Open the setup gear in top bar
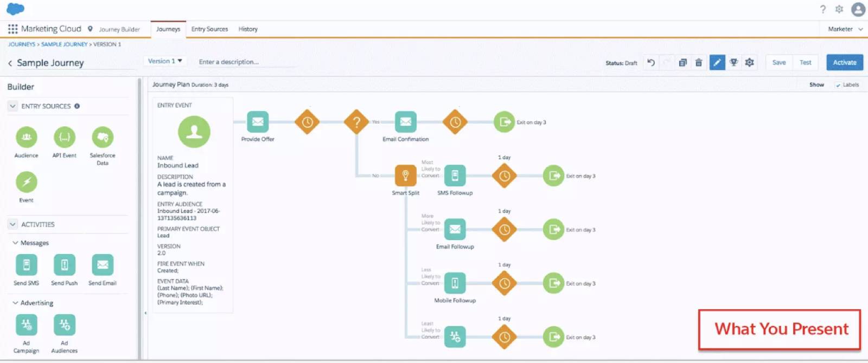Image resolution: width=868 pixels, height=363 pixels. [x=839, y=9]
